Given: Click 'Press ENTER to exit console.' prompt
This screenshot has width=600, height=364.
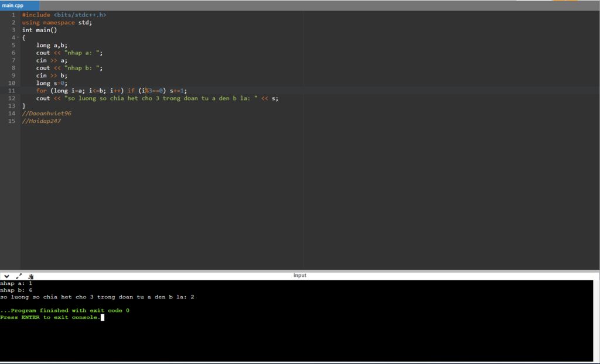Looking at the screenshot, I should [x=50, y=317].
